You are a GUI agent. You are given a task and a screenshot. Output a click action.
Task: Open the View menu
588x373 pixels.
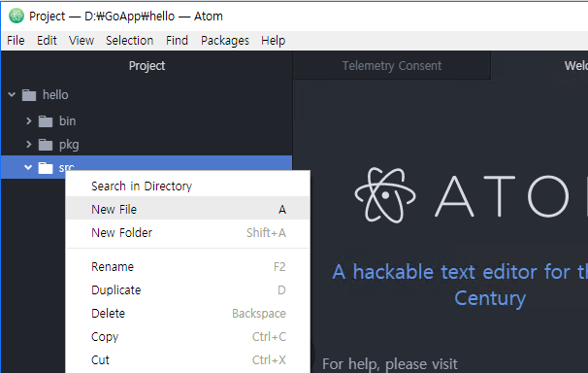click(82, 41)
